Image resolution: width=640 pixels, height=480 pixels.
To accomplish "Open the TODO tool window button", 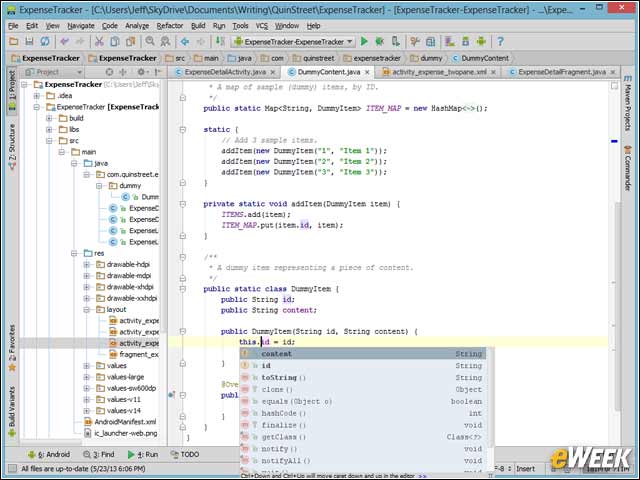I will 185,454.
